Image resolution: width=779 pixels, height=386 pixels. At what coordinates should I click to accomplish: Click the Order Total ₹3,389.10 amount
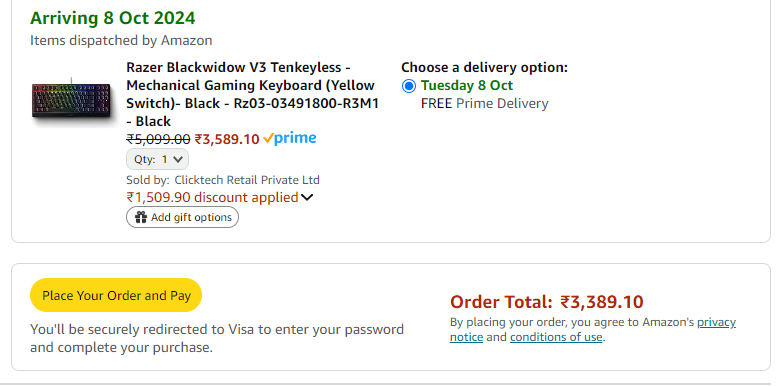pos(602,302)
